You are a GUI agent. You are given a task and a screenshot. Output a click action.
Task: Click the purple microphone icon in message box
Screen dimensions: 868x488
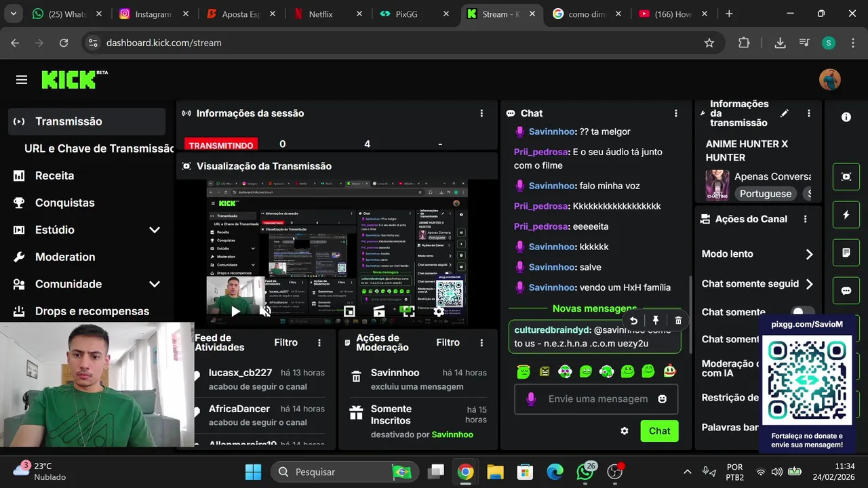(531, 399)
